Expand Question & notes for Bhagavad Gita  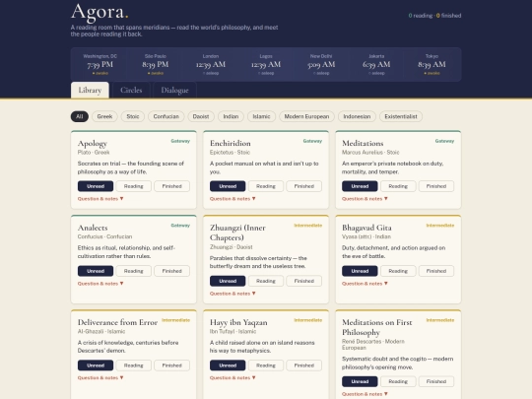[366, 284]
